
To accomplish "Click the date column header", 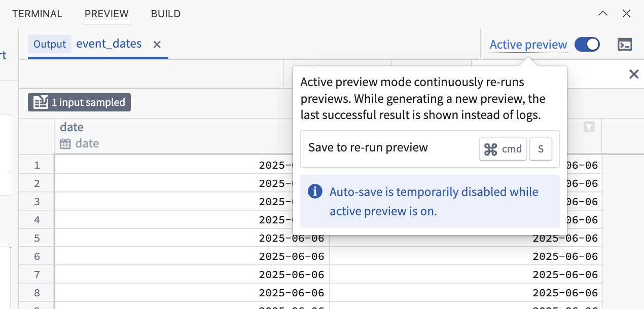I will tap(71, 127).
